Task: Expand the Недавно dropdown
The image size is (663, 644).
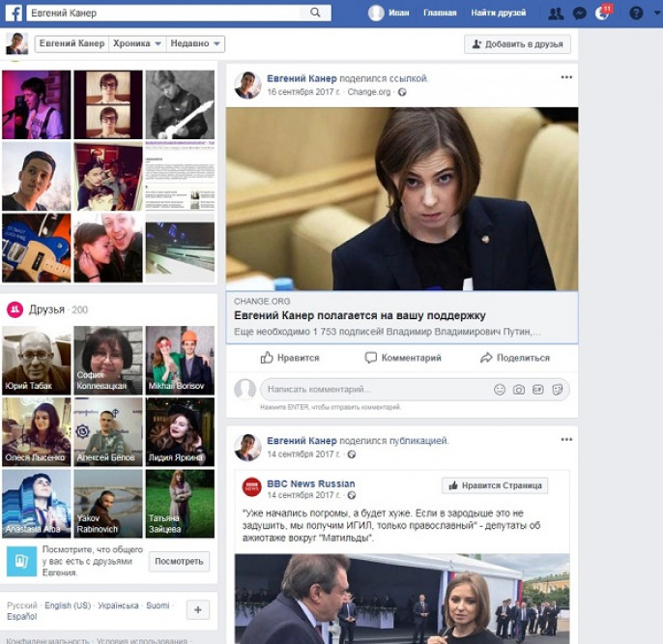Action: [195, 44]
